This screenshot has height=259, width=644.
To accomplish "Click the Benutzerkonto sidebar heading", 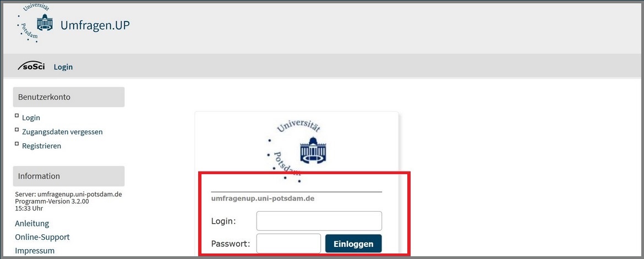I will click(x=69, y=97).
